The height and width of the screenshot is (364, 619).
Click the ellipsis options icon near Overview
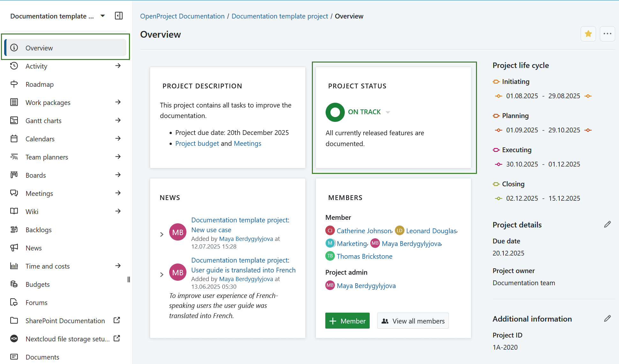608,33
